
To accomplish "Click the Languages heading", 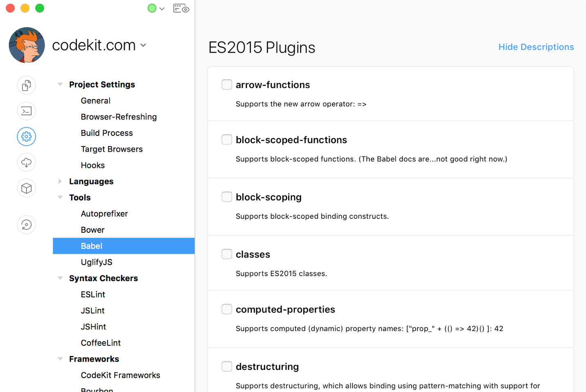I will pyautogui.click(x=91, y=181).
